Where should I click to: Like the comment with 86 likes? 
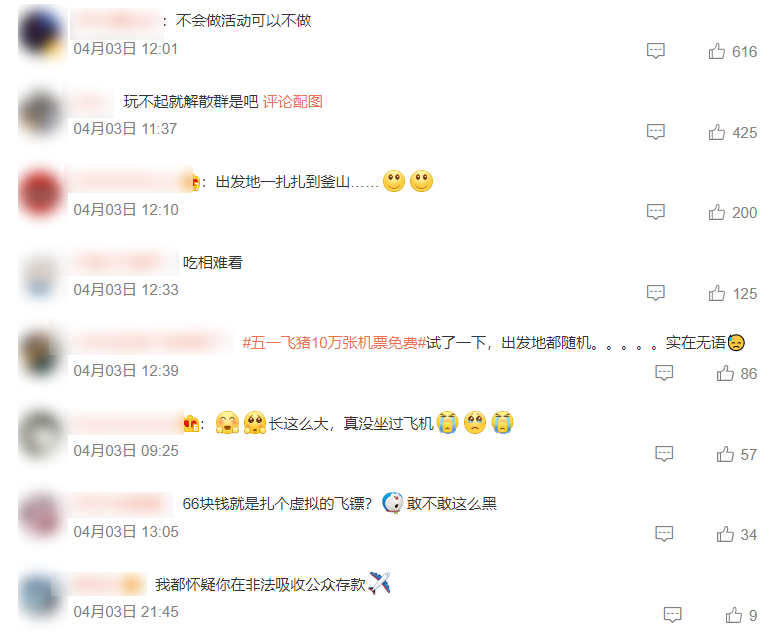click(725, 373)
